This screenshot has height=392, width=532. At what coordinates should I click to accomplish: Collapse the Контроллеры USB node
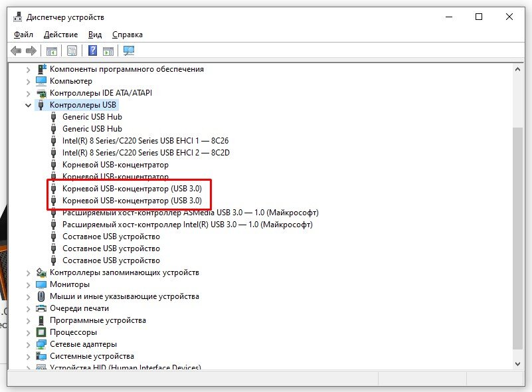28,105
